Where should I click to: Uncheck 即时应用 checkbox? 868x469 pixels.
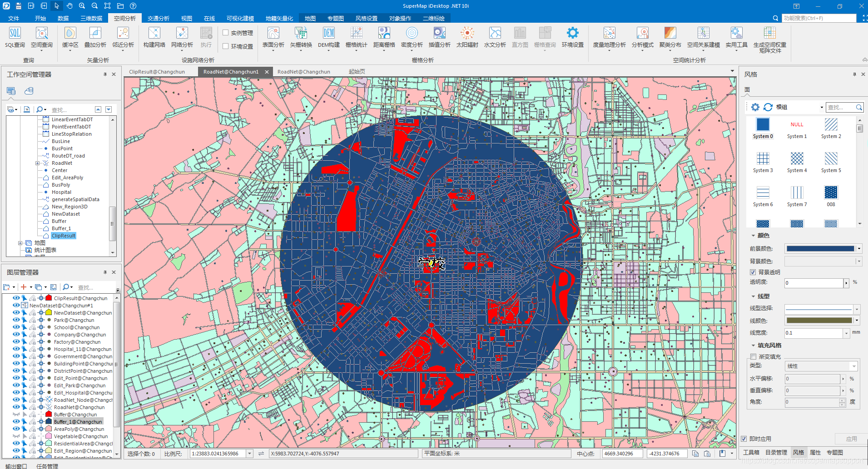(x=744, y=439)
